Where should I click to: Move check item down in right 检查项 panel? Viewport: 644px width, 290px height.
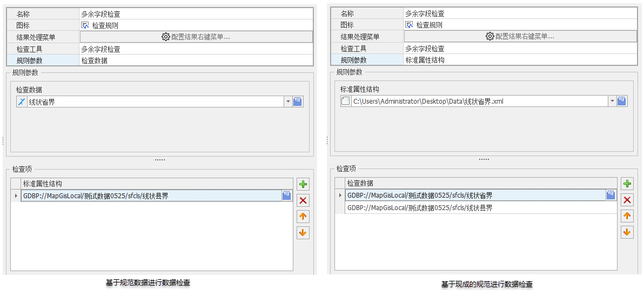click(627, 233)
